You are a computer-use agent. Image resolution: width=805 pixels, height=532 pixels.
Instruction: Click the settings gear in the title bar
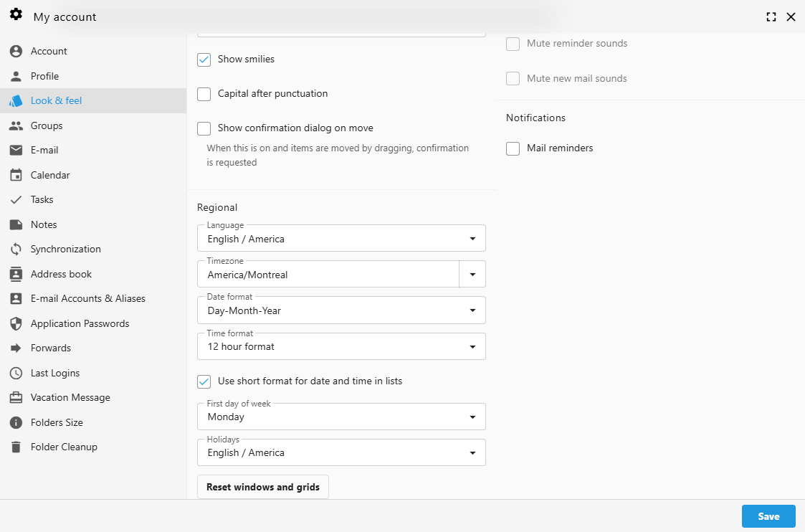pos(16,14)
